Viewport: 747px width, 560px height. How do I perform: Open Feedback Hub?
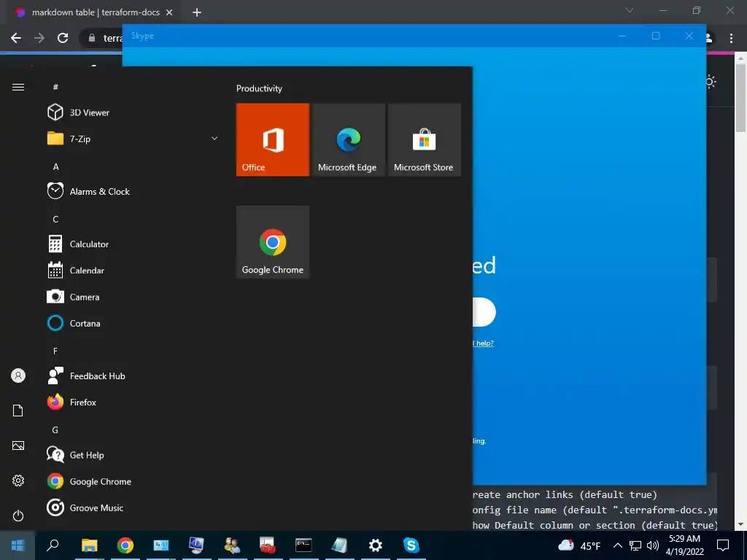pyautogui.click(x=133, y=376)
